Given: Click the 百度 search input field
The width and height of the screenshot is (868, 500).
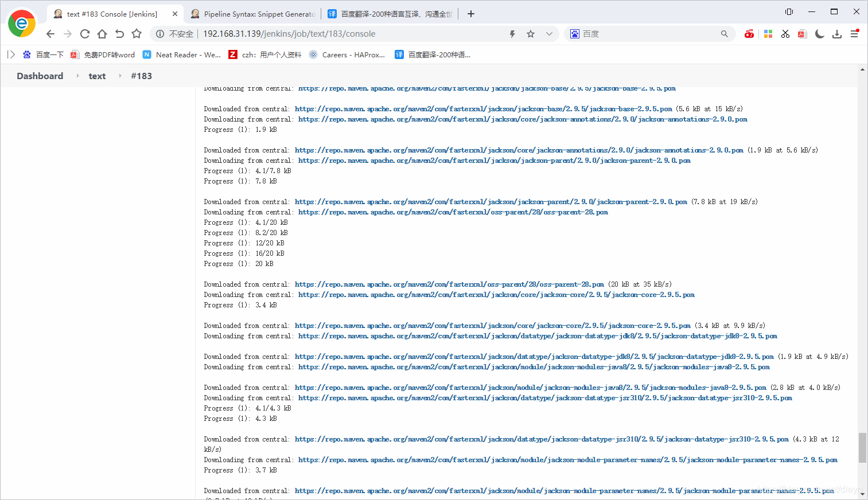Looking at the screenshot, I should pos(648,34).
